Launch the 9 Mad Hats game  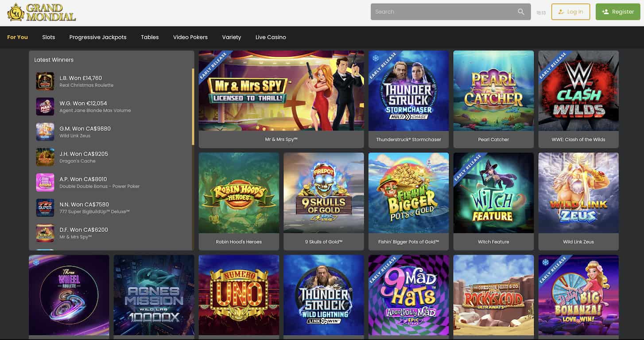click(x=408, y=295)
